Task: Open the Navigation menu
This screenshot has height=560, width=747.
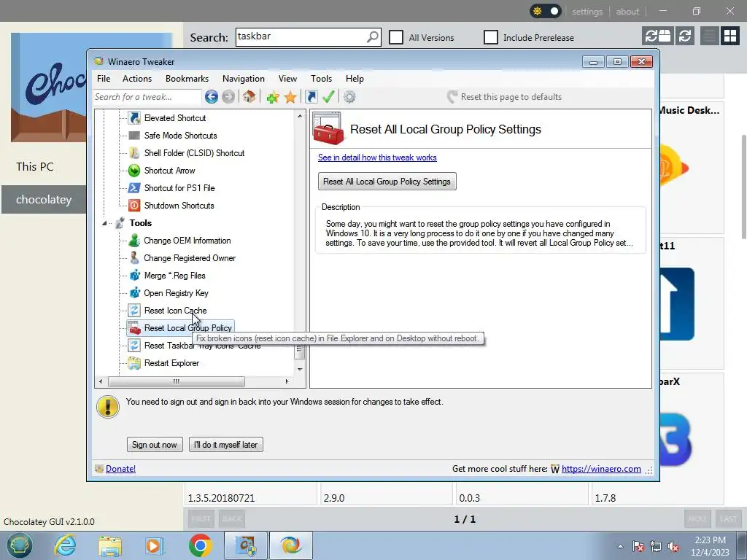Action: 244,79
